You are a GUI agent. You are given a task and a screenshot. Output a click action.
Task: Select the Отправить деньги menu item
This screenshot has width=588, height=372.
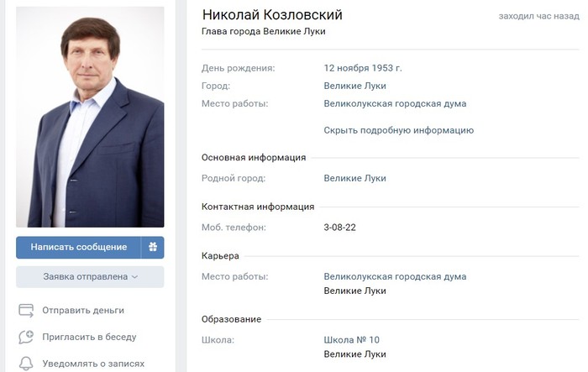point(83,311)
